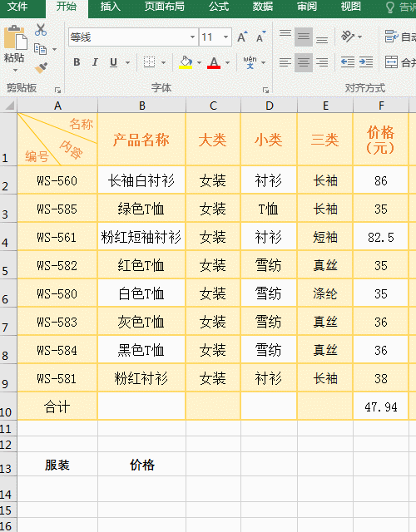The image size is (416, 532).
Task: Toggle Italic formatting
Action: [95, 62]
